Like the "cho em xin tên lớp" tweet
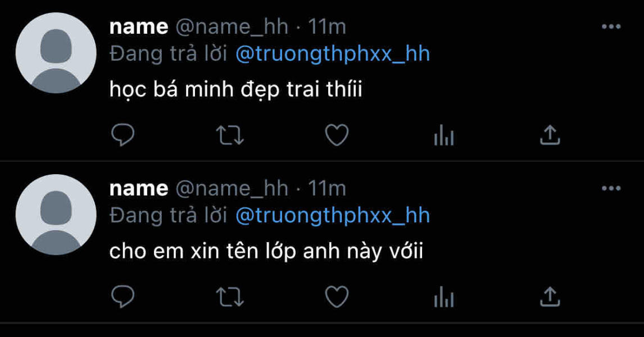 pos(337,297)
